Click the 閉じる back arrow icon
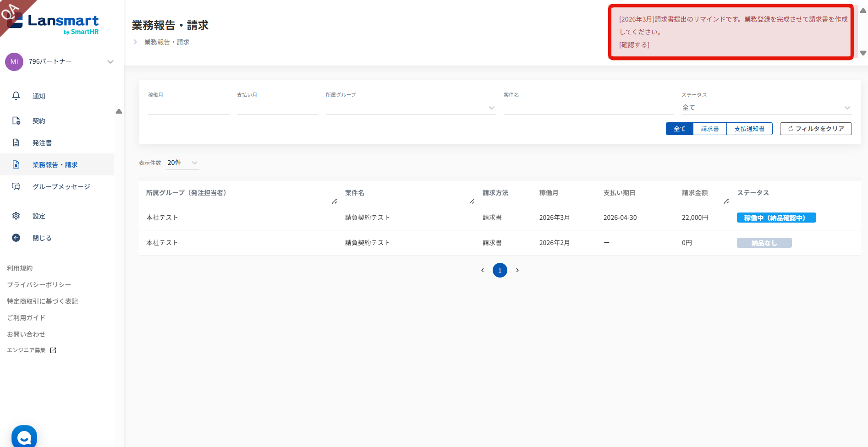Image resolution: width=868 pixels, height=447 pixels. coord(16,238)
